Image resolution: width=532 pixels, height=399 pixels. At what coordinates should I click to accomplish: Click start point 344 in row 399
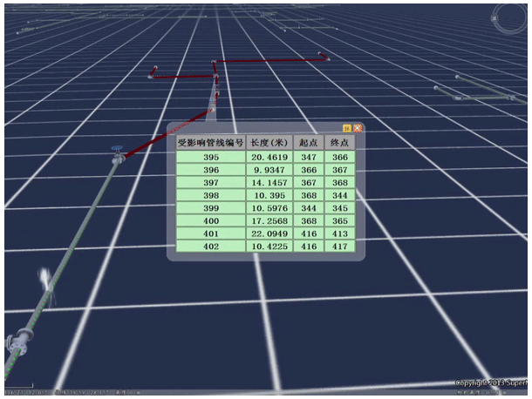click(x=309, y=208)
